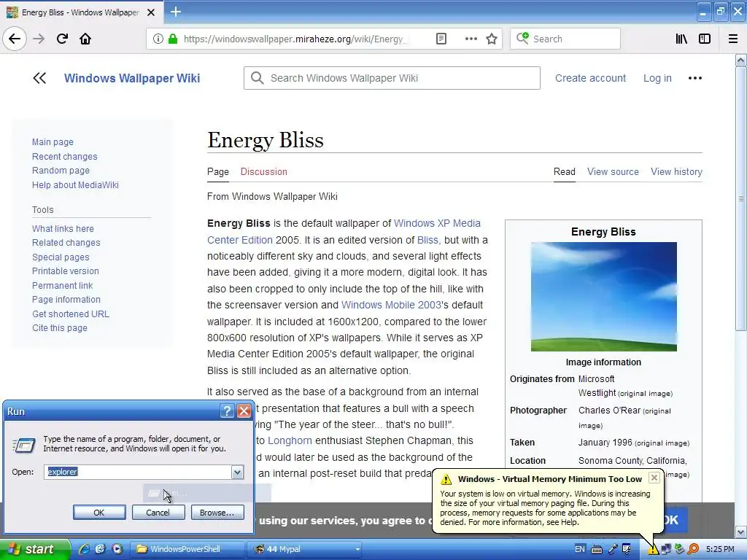Open Main page sidebar link
This screenshot has width=747, height=560.
point(53,142)
